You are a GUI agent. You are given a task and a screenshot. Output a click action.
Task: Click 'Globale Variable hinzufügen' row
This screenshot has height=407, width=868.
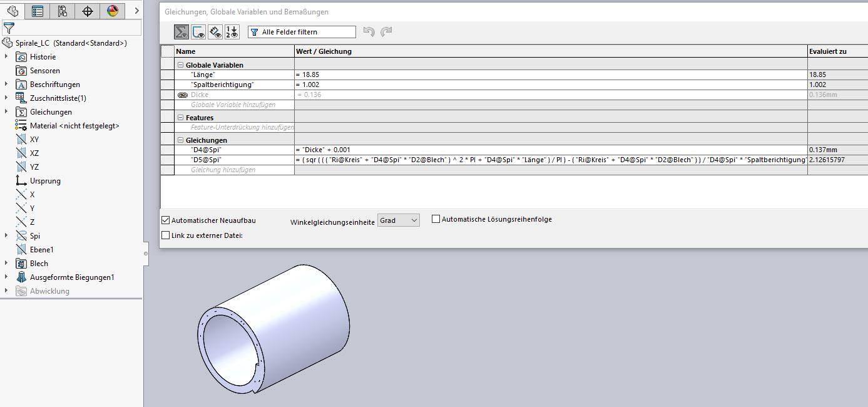(x=235, y=105)
